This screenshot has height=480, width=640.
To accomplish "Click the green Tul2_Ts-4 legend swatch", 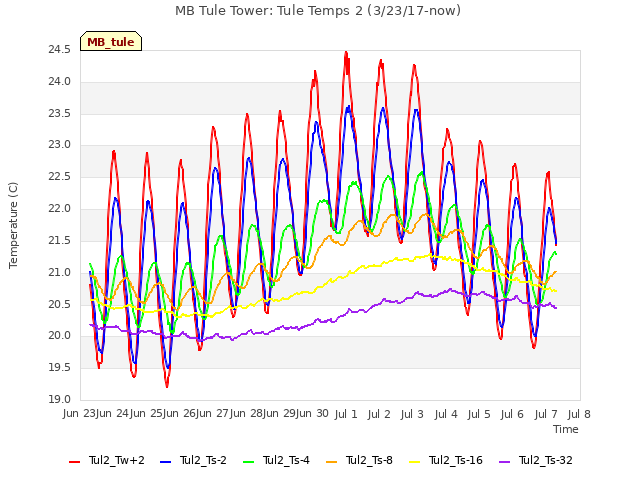I will click(248, 462).
